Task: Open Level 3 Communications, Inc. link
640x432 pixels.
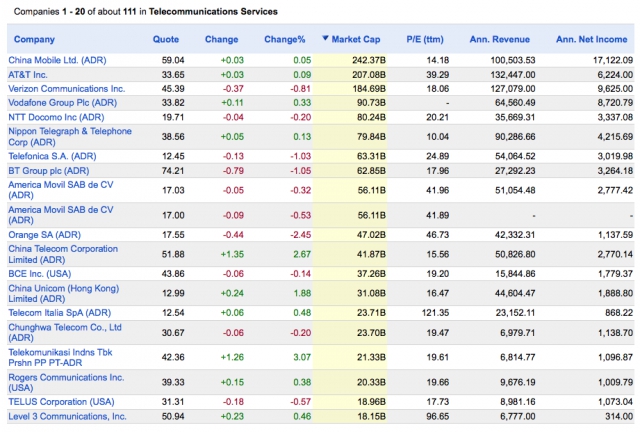Action: pyautogui.click(x=67, y=416)
